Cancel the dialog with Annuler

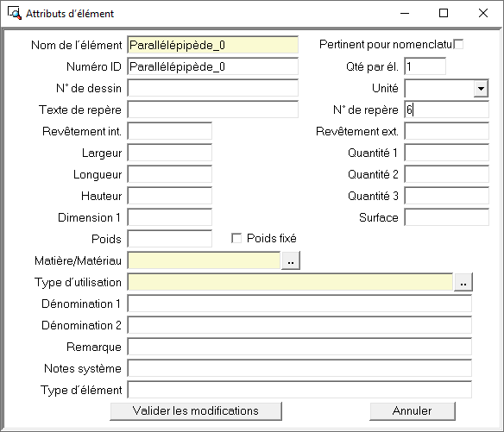(413, 410)
